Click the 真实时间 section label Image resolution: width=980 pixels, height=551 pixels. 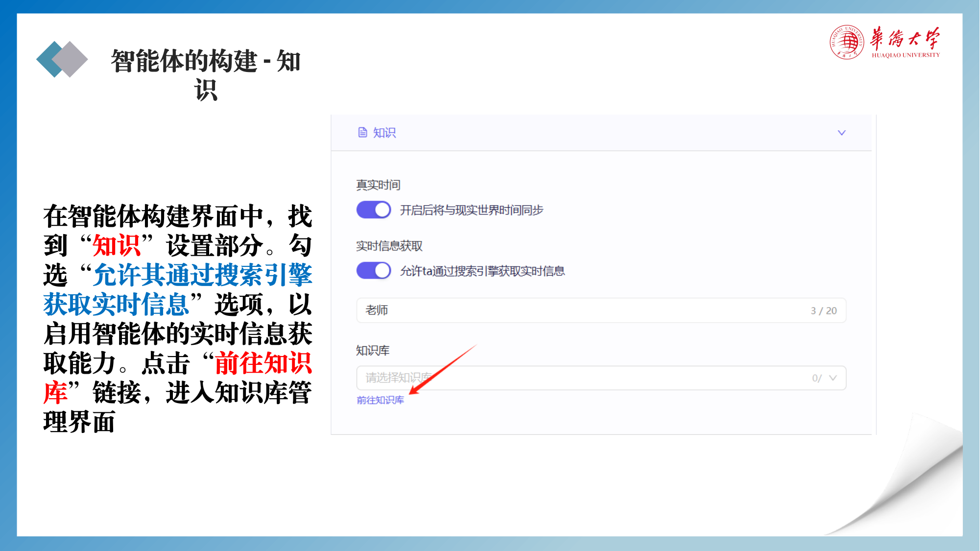pos(378,185)
